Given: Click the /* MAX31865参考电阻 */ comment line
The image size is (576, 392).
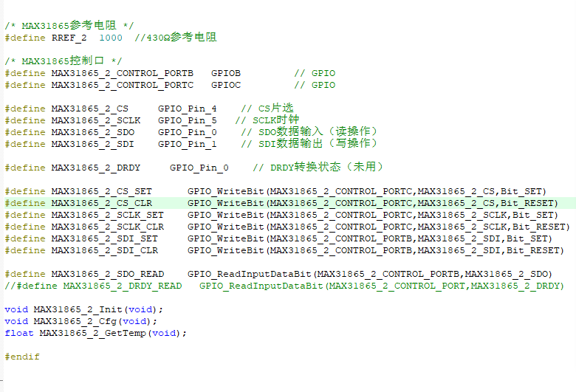Looking at the screenshot, I should coord(69,26).
